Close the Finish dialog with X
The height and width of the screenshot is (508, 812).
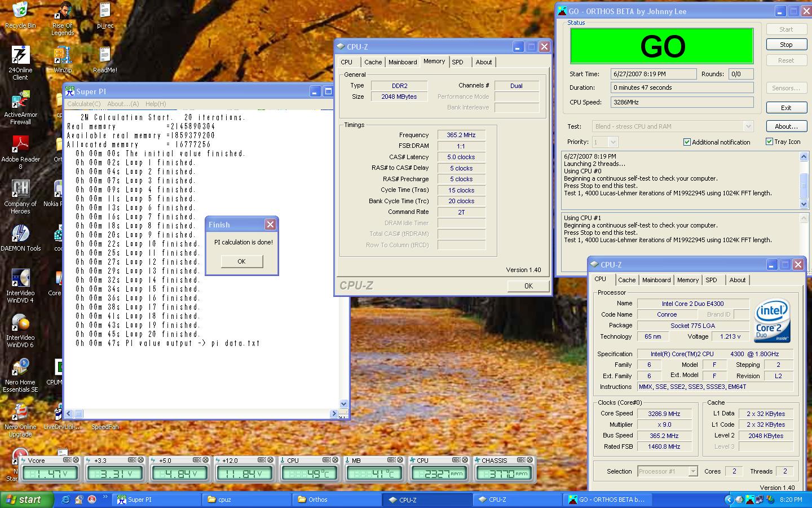pos(270,225)
